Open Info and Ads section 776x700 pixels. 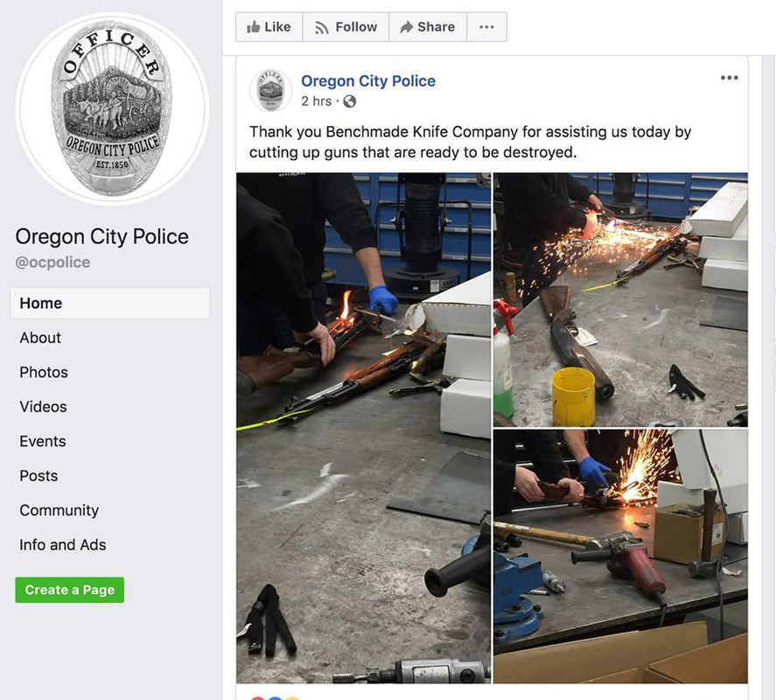point(63,545)
